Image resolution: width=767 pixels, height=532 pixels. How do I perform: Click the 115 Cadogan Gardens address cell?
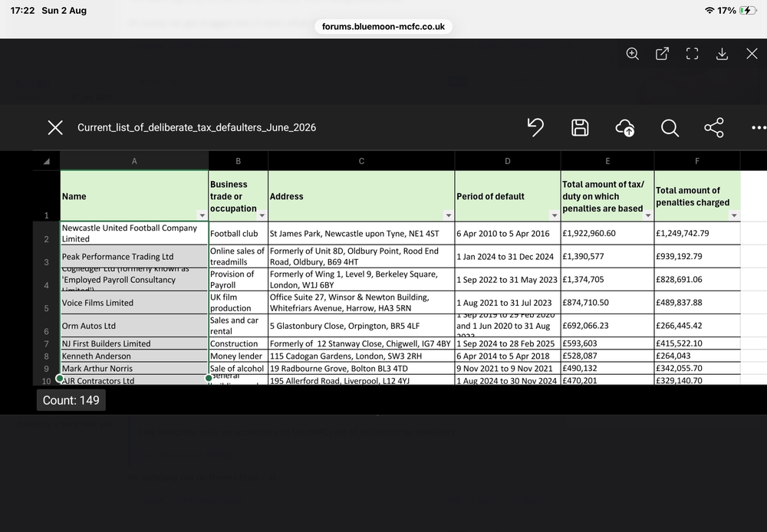pyautogui.click(x=361, y=356)
